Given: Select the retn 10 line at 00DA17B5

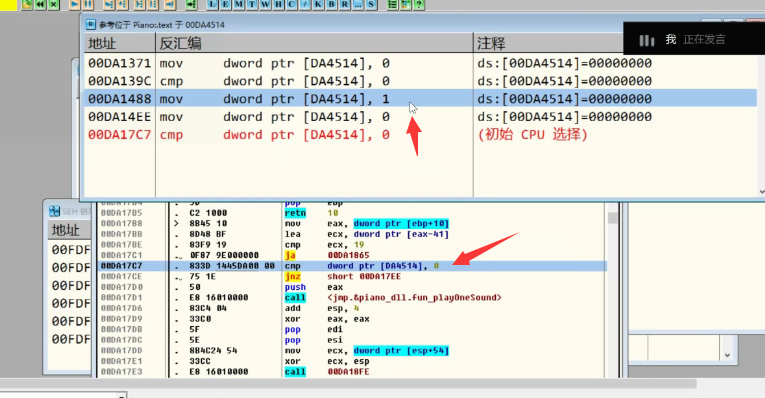Looking at the screenshot, I should (352, 213).
